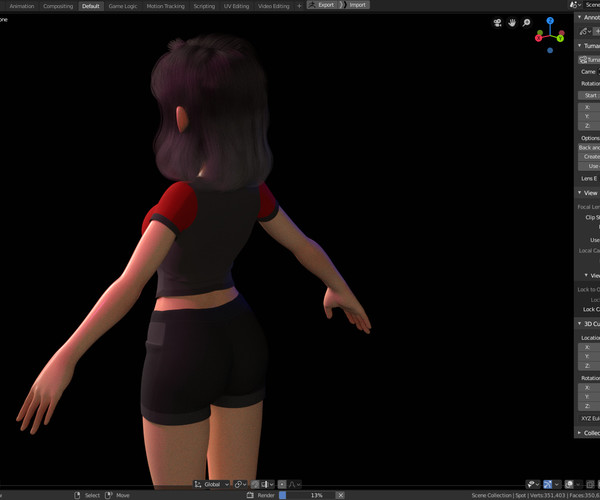Collapse the Annotations panel
Screen dimensions: 600x500
[580, 17]
